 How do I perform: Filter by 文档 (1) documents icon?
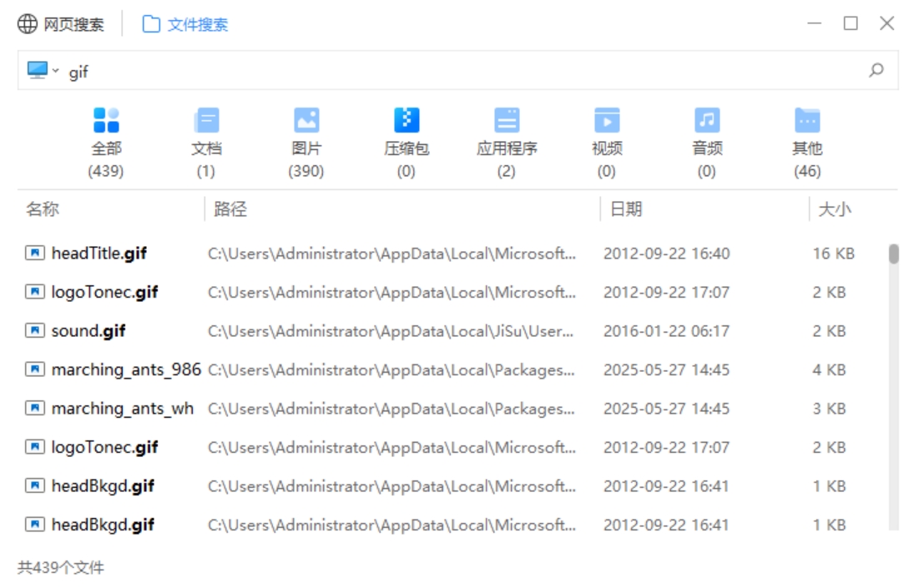[x=206, y=120]
